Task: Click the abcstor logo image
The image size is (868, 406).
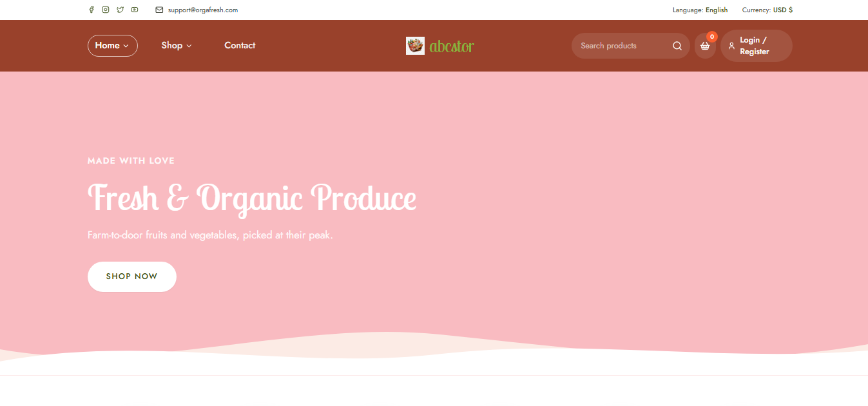Action: (x=415, y=46)
